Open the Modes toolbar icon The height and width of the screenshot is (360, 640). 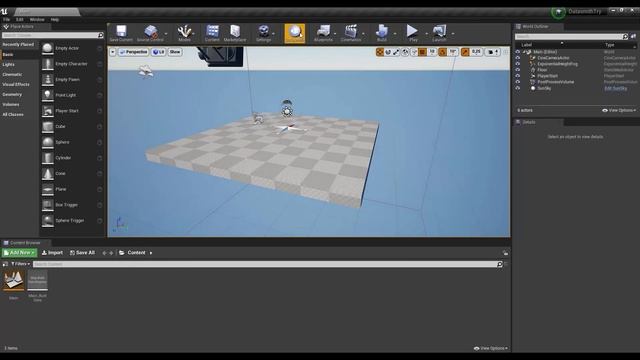[x=184, y=33]
